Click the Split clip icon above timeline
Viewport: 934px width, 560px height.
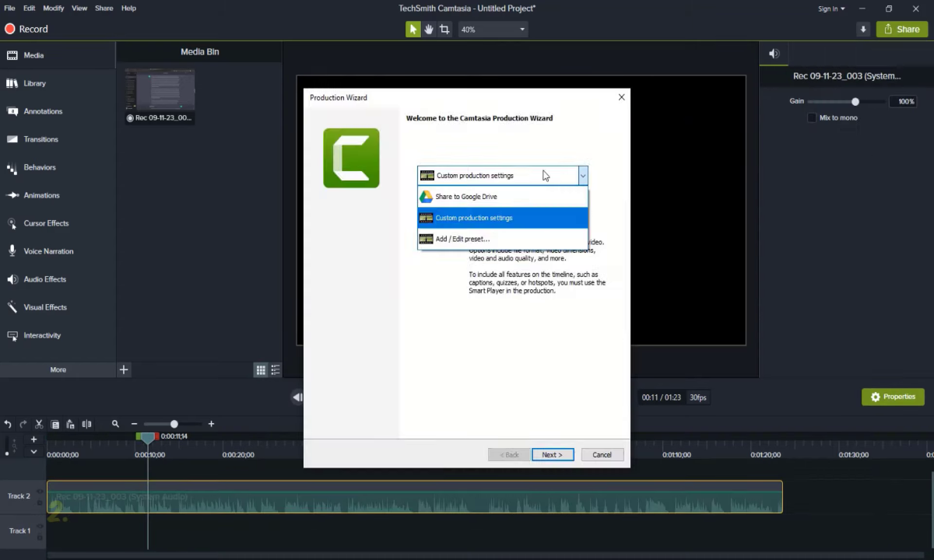86,424
